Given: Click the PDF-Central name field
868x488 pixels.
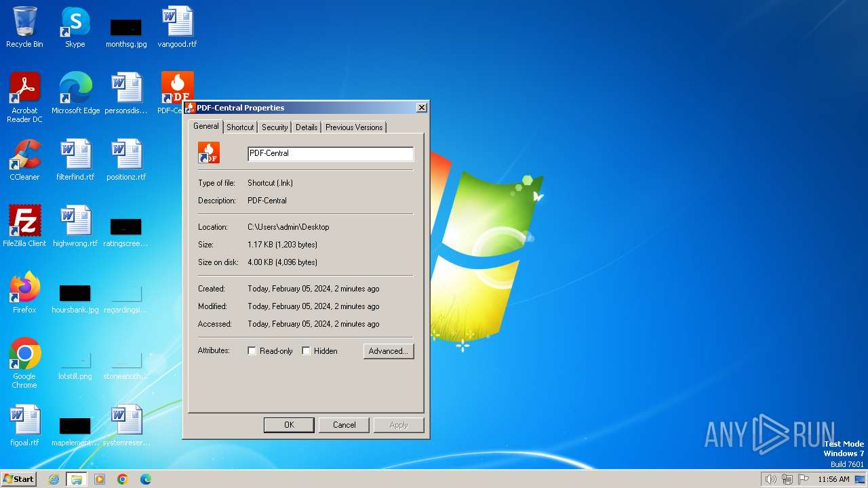Looking at the screenshot, I should (330, 154).
